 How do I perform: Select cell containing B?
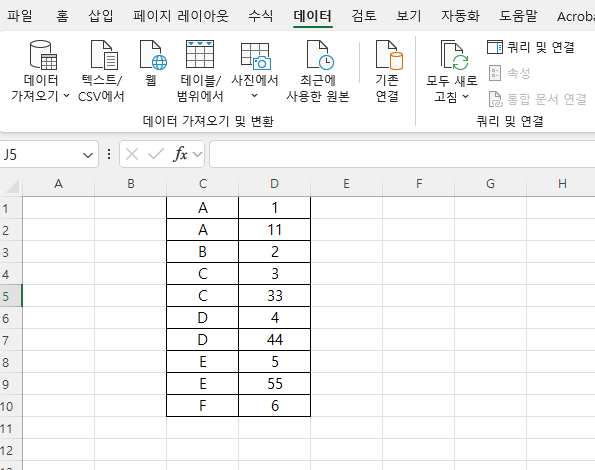tap(203, 252)
